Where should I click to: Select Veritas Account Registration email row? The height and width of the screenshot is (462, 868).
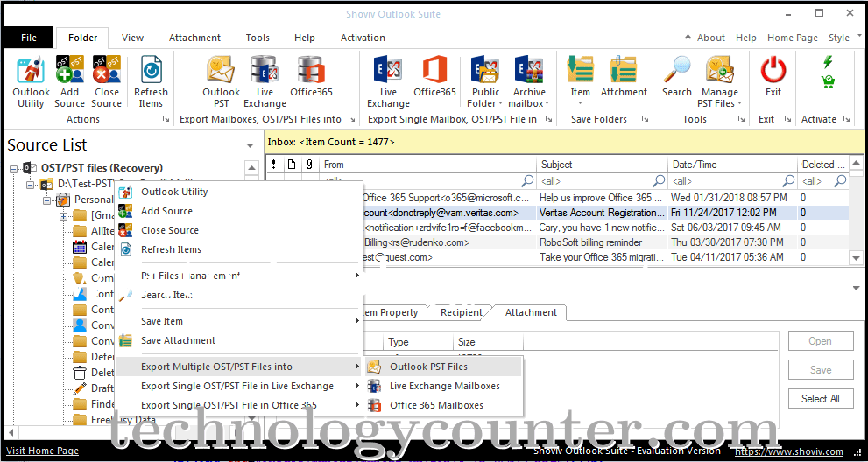[x=557, y=213]
